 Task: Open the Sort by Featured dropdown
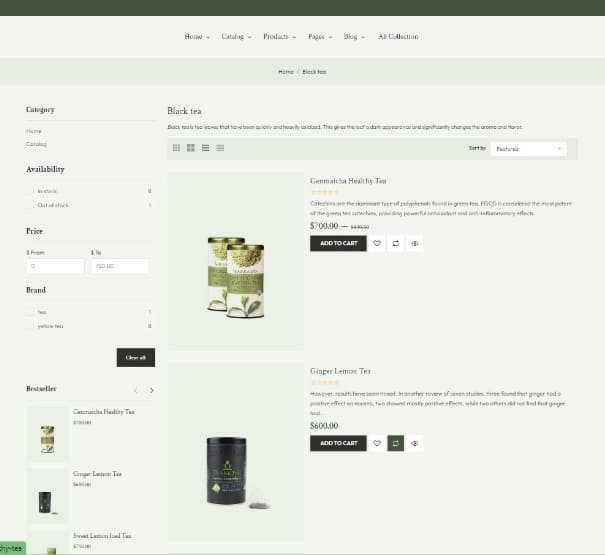pos(529,148)
